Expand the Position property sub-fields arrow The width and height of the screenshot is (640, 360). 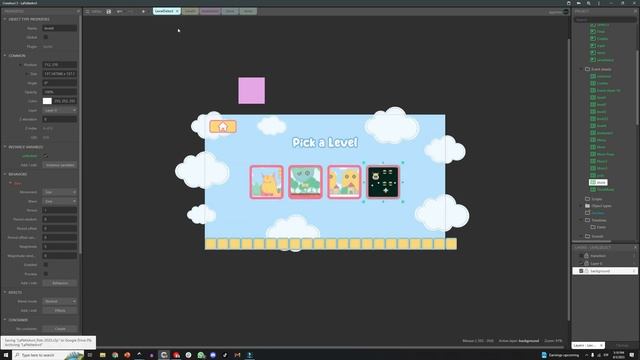pos(20,64)
